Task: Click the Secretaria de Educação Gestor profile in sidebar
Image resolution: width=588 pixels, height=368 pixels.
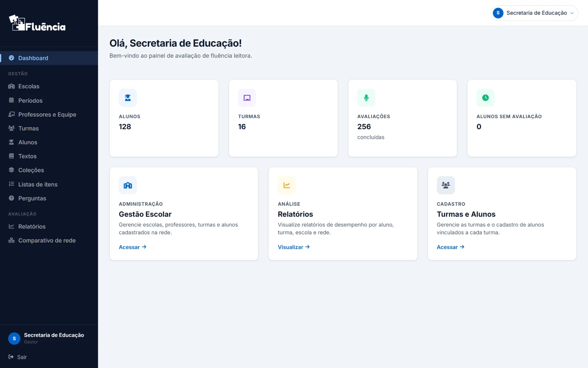Action: 46,338
